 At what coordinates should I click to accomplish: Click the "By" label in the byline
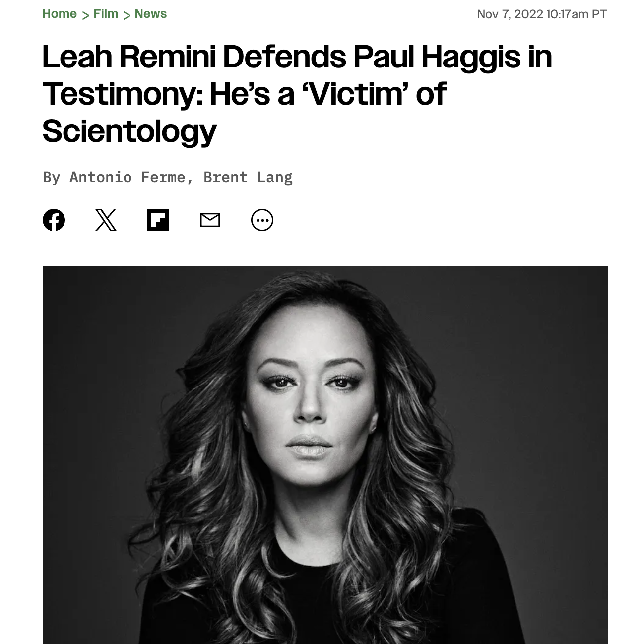(52, 177)
